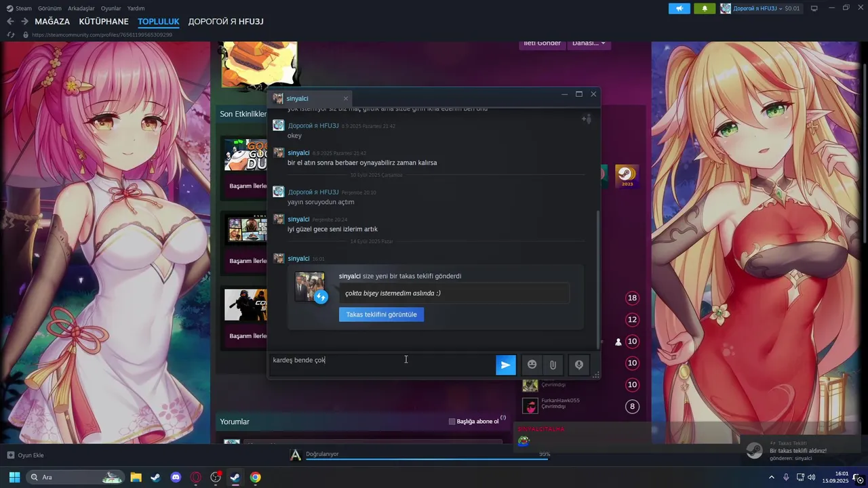Go back with the left arrow
The image size is (868, 488).
tap(10, 22)
